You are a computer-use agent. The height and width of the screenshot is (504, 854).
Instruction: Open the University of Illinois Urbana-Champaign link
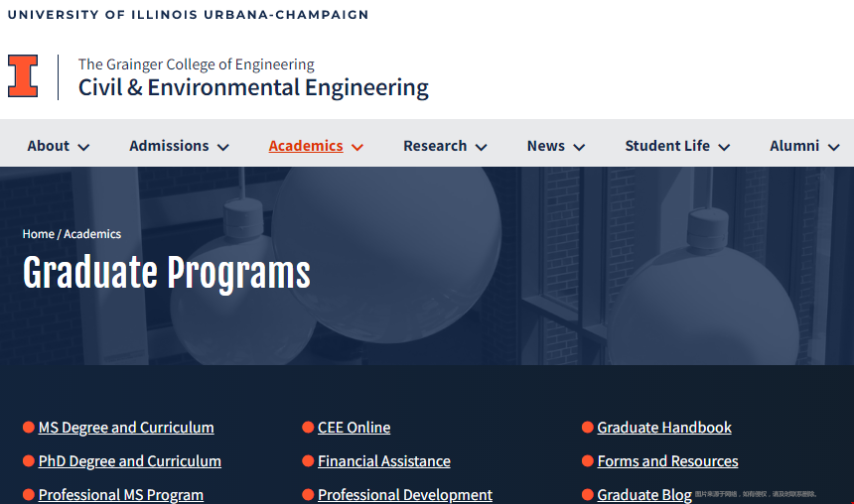pos(188,15)
